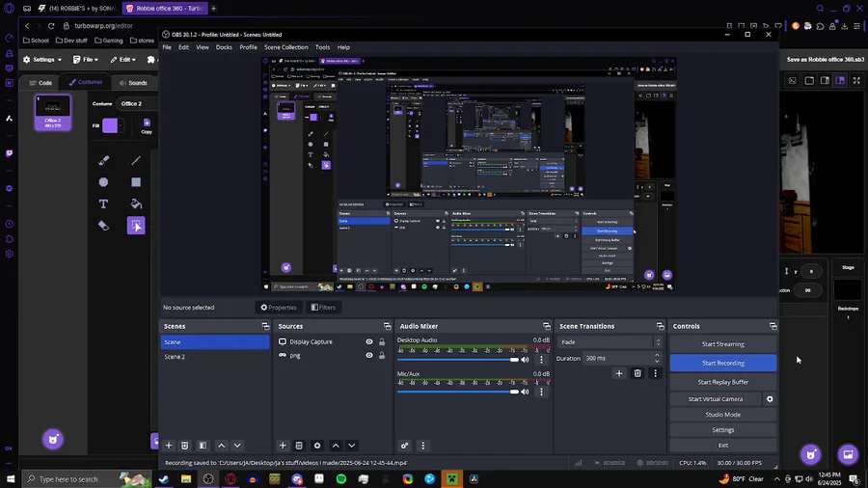Click purple fill color swatch in TurboWarp
The image size is (868, 488).
110,125
